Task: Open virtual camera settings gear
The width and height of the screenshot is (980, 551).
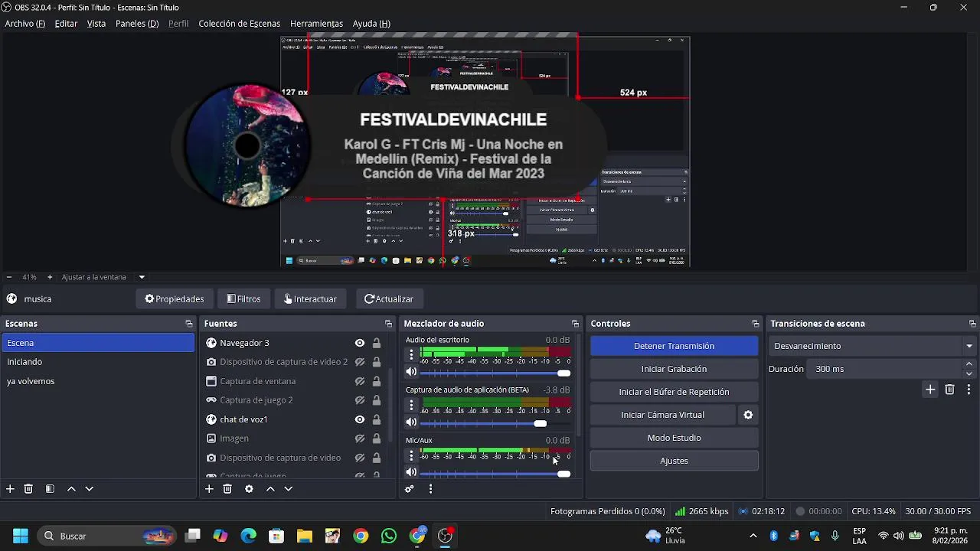Action: (748, 415)
